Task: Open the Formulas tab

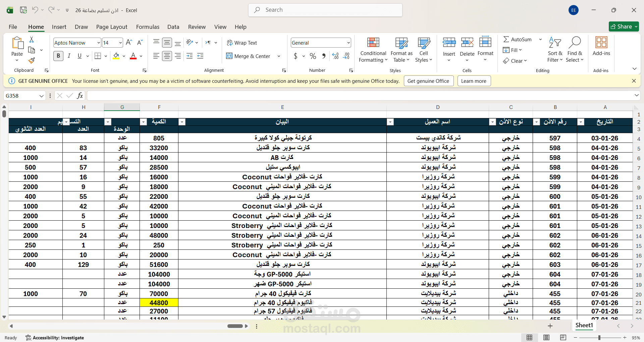Action: 148,27
